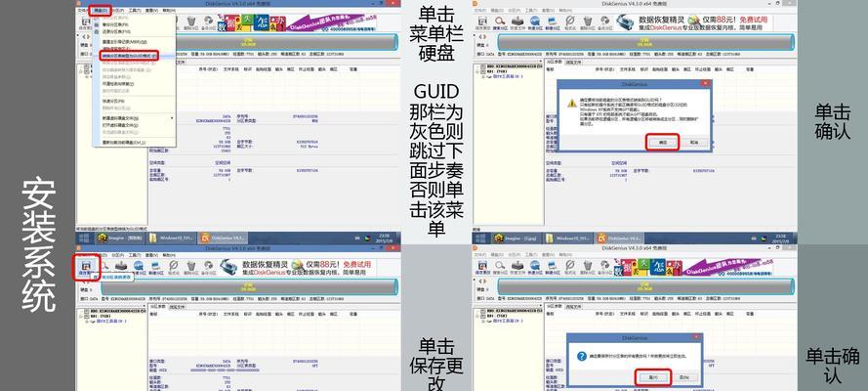Click Format icon in save-confirmation dialog window

(570, 268)
